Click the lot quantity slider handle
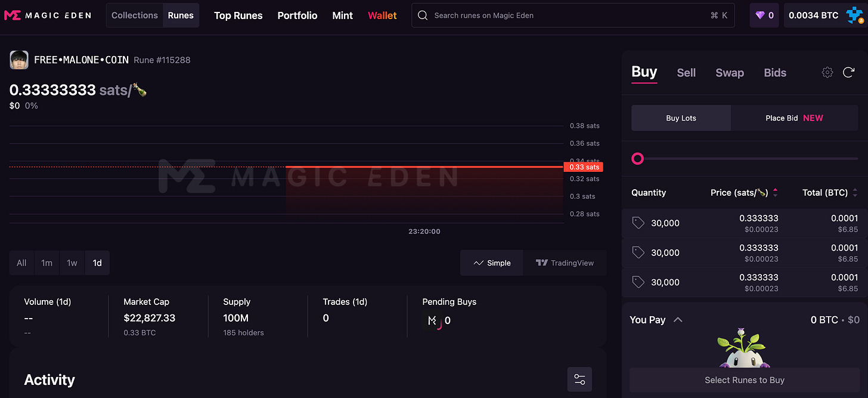868x398 pixels. (x=637, y=159)
